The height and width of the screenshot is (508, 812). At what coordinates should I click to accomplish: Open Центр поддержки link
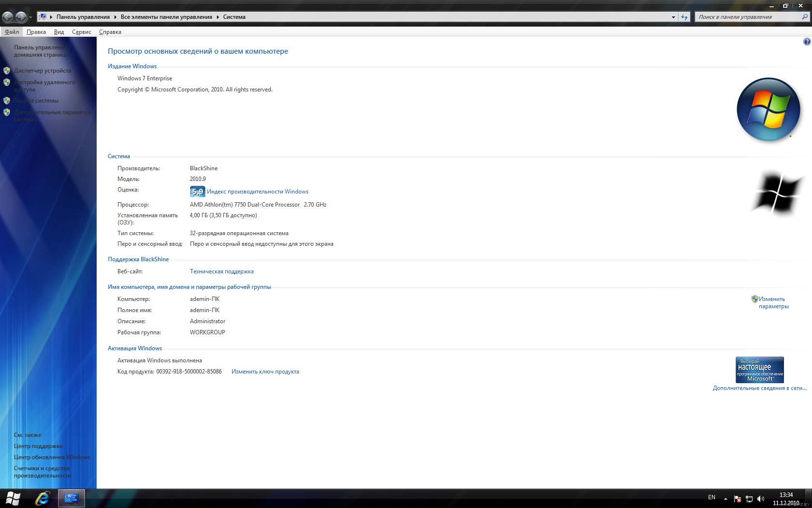point(38,446)
